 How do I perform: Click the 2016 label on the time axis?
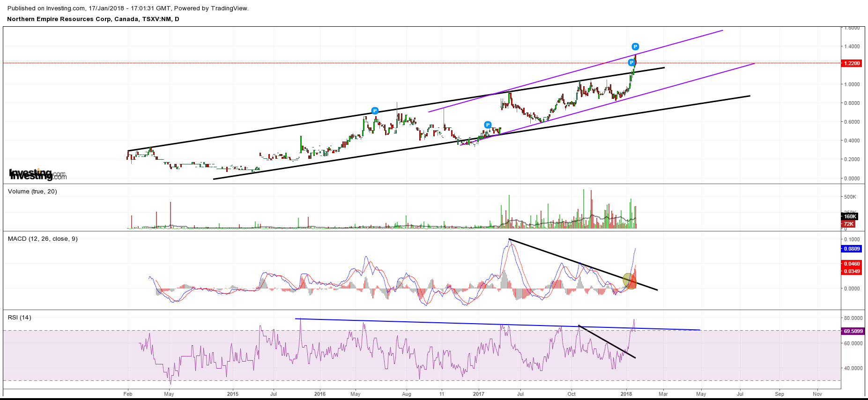(320, 394)
